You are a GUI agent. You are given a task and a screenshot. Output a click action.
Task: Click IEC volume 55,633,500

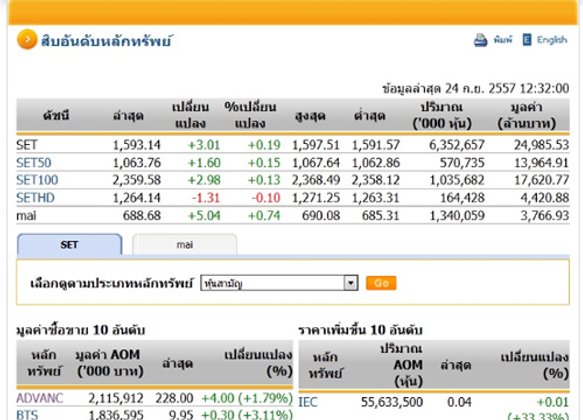(x=392, y=402)
